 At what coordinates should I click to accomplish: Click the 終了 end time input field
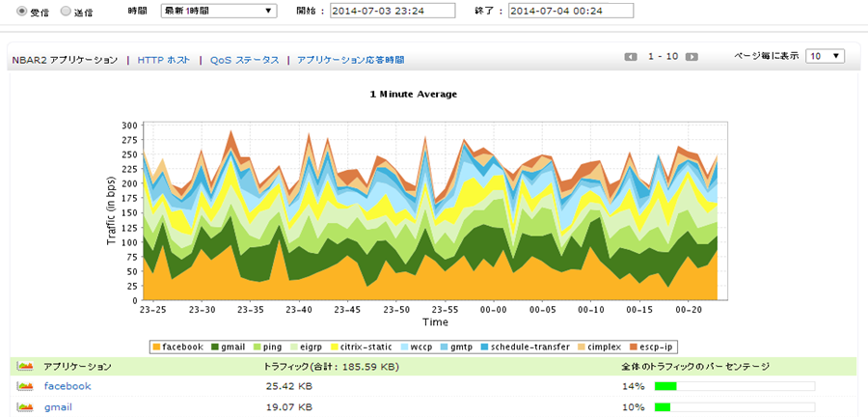570,11
